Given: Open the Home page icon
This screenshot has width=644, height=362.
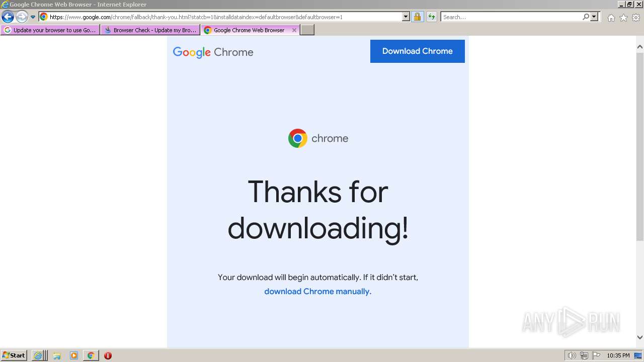Looking at the screenshot, I should [611, 18].
